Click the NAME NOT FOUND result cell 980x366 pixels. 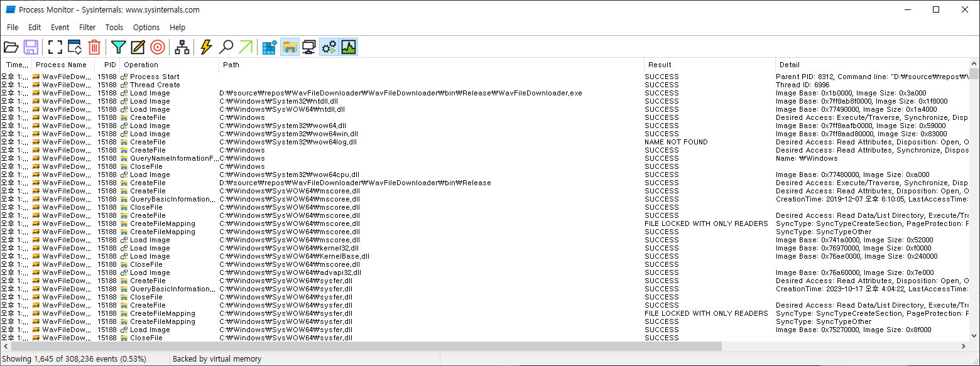676,142
